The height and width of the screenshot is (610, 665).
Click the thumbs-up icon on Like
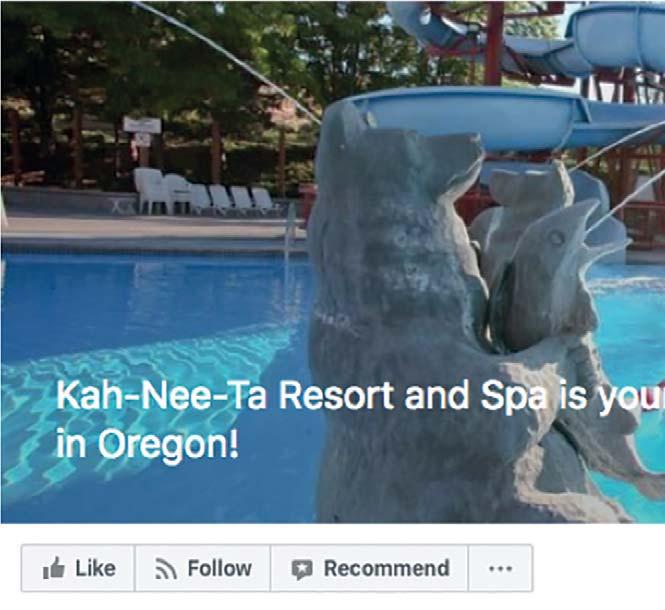[54, 568]
